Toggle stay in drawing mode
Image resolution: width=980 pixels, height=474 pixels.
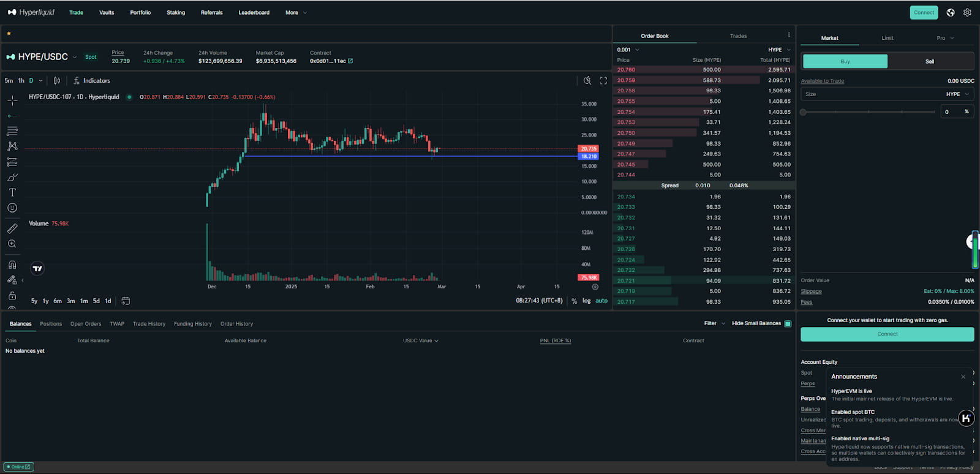click(12, 280)
